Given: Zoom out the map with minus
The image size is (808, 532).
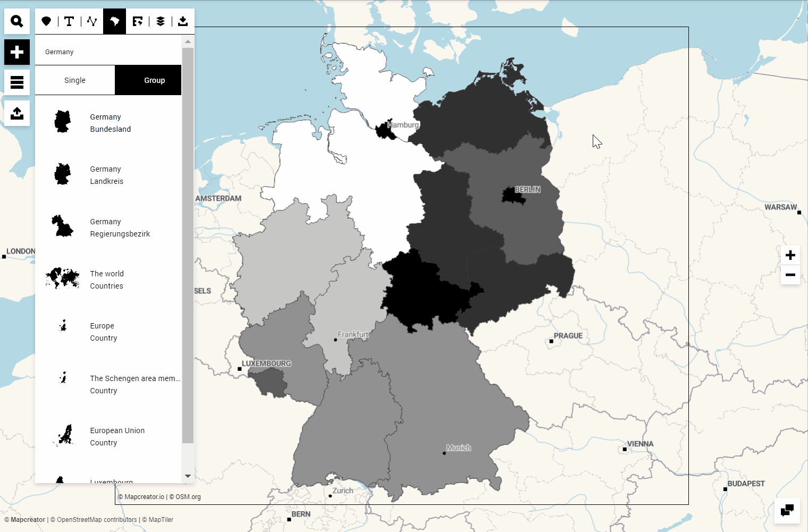Looking at the screenshot, I should pos(790,275).
